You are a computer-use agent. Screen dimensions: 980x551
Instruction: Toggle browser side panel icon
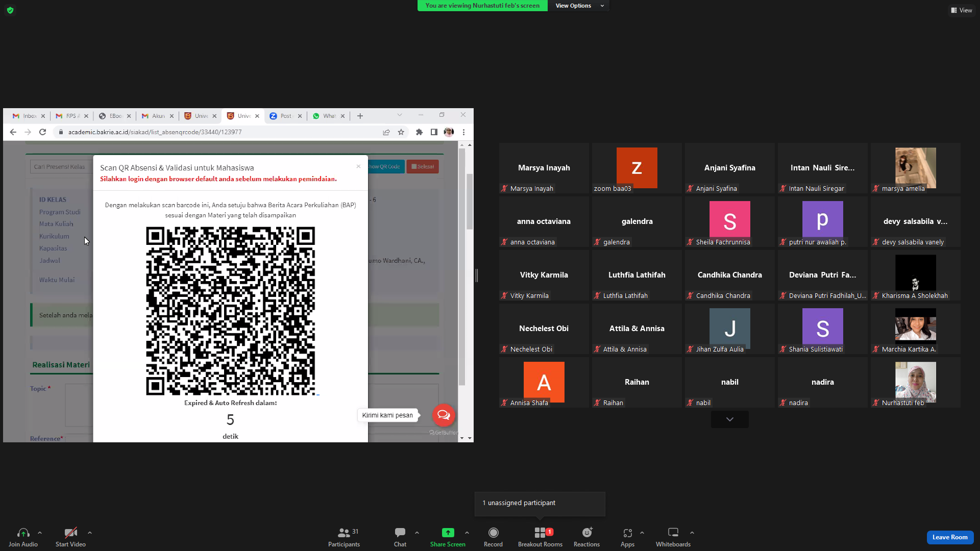pos(434,132)
